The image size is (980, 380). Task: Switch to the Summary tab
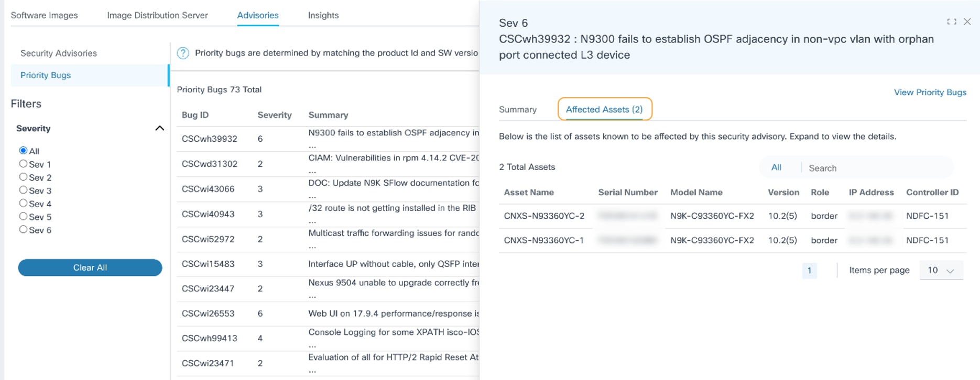(x=518, y=109)
